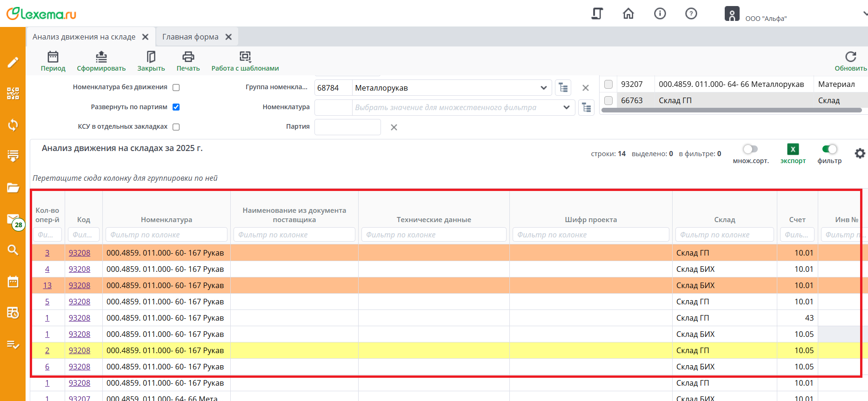
Task: Turn off the фильтр toggle switch
Action: 829,149
